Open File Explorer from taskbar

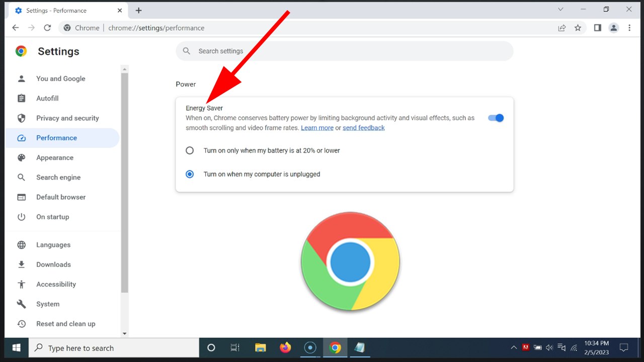click(260, 348)
